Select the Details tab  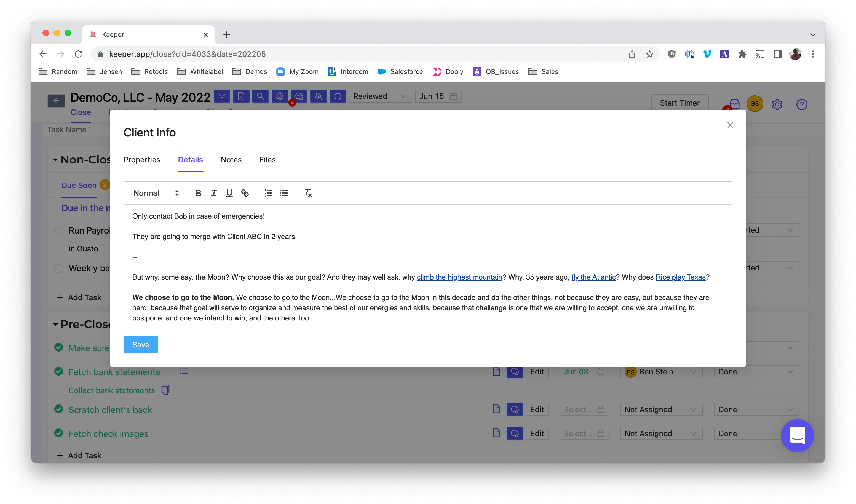tap(190, 160)
